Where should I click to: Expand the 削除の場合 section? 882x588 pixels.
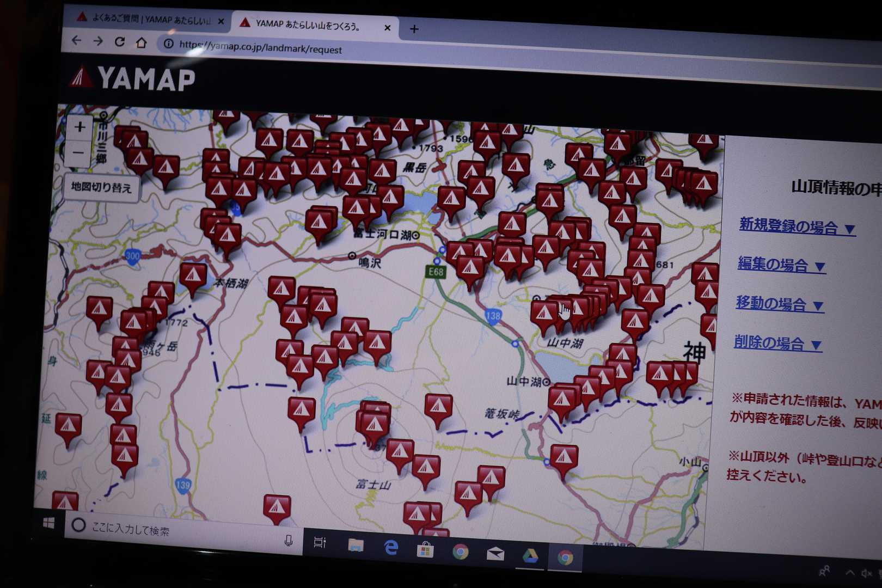777,344
